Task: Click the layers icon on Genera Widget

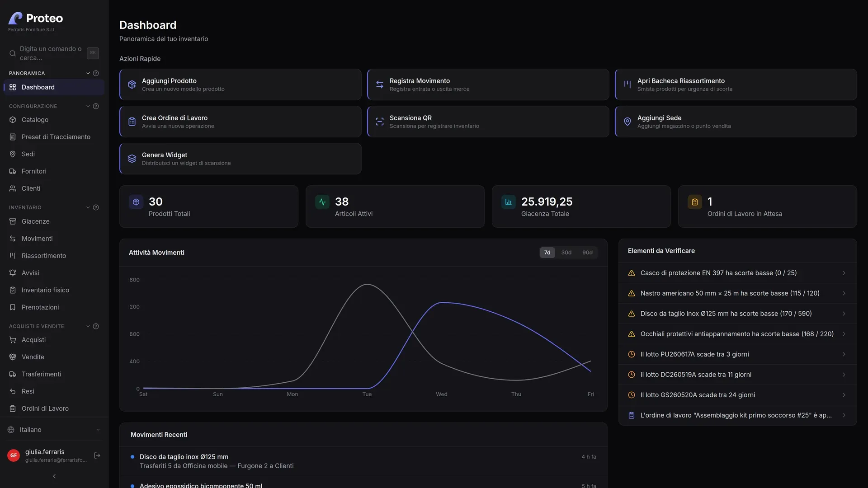Action: point(132,159)
